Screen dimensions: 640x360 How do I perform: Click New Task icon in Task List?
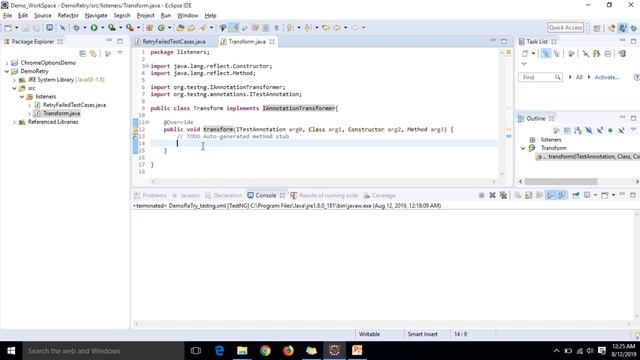tap(525, 53)
